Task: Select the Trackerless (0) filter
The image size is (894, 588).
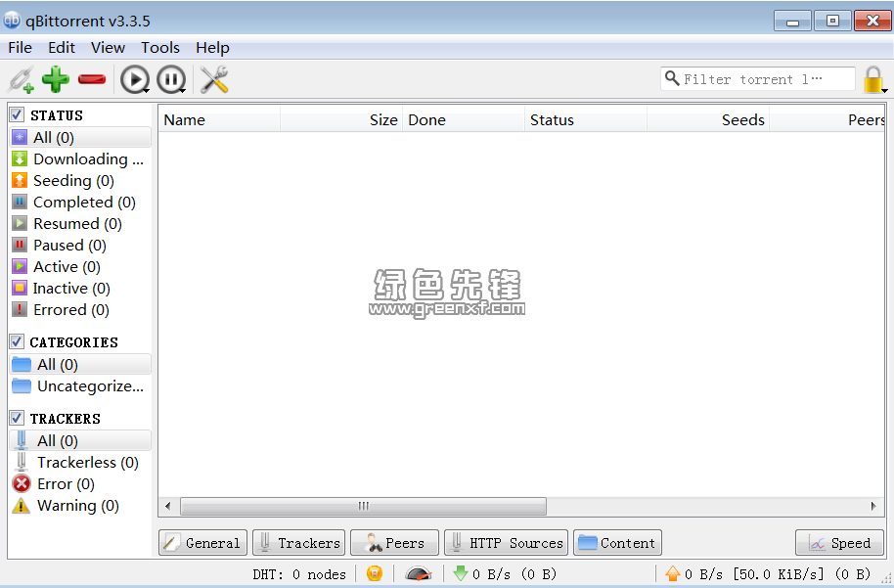Action: [80, 463]
